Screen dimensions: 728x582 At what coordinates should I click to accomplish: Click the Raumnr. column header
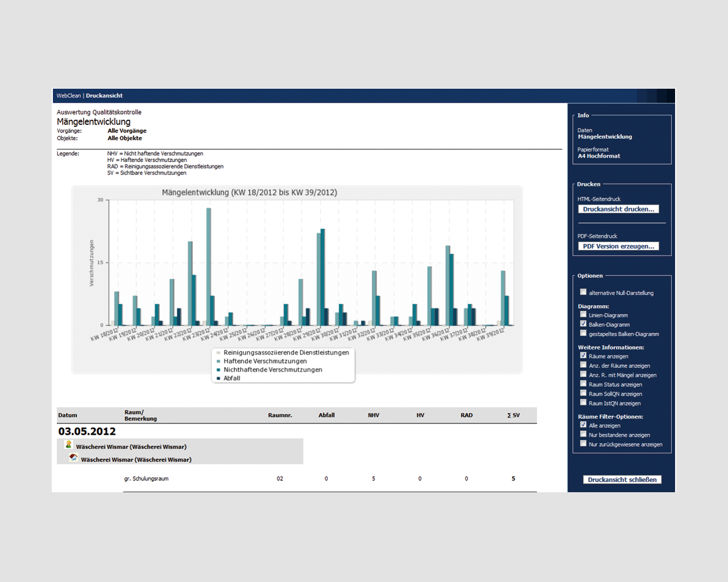coord(280,415)
